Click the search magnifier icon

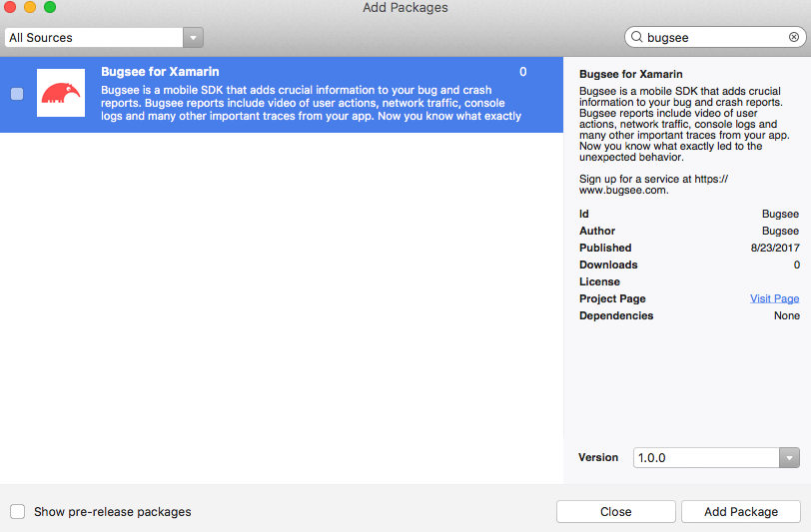[636, 37]
